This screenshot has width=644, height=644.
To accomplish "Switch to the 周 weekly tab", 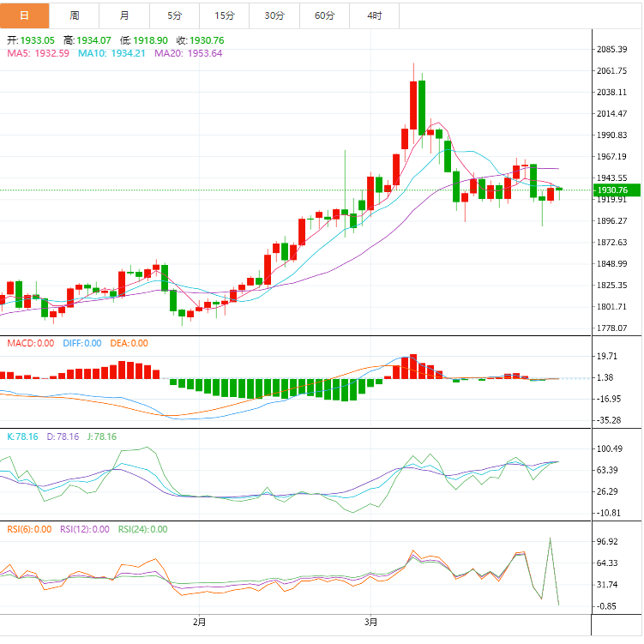I will tap(75, 15).
